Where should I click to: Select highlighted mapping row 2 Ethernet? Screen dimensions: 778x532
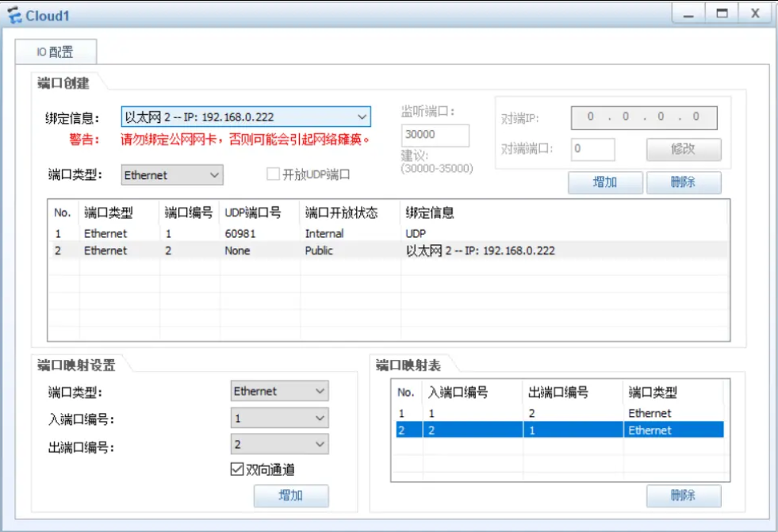[x=560, y=430]
